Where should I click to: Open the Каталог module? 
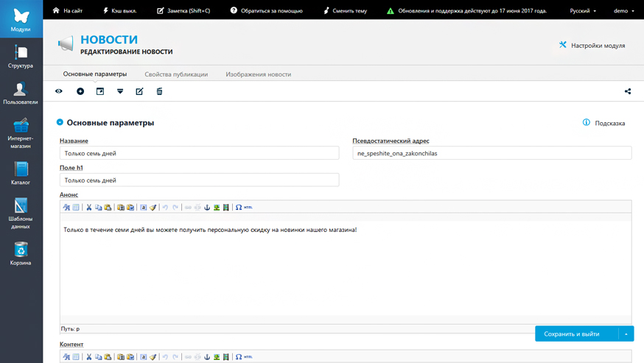(21, 173)
